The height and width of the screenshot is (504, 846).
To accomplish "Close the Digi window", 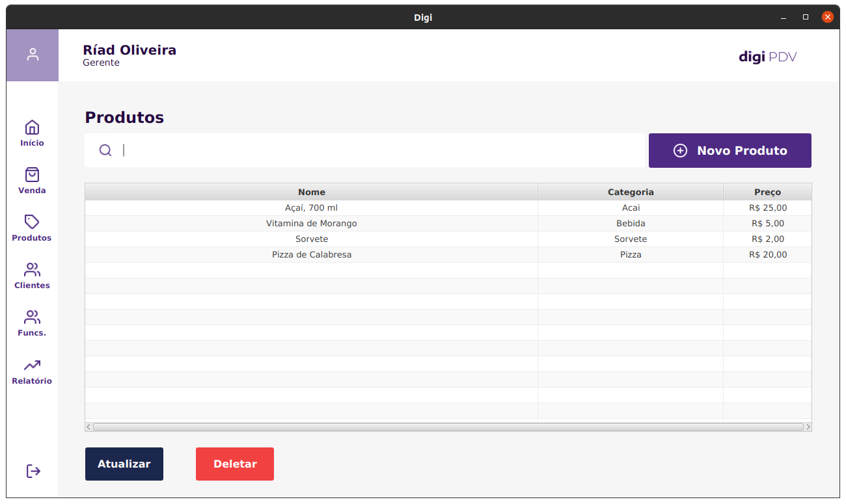I will click(x=828, y=17).
